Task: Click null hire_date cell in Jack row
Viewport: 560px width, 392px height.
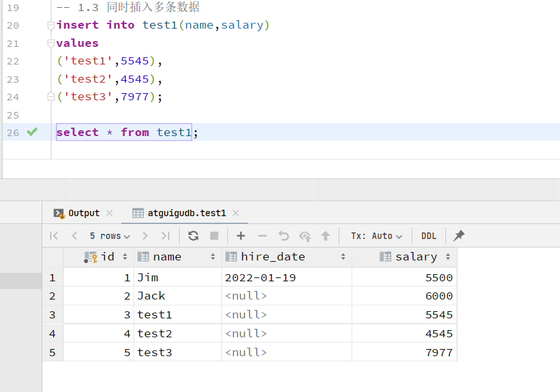Action: 287,296
